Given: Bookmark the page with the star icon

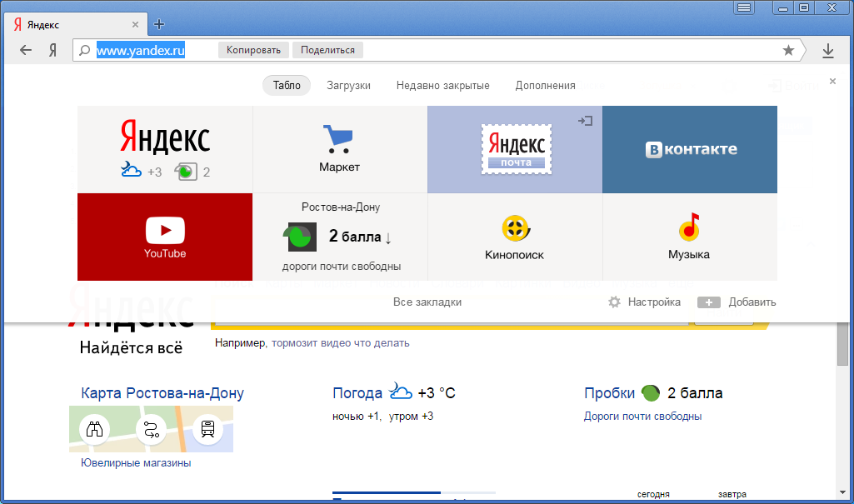Looking at the screenshot, I should click(788, 51).
